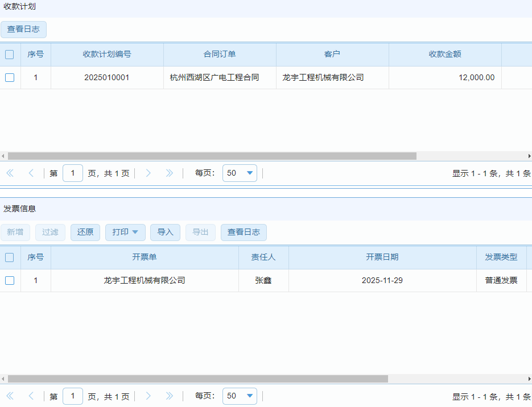
Task: Click page number field in 发票信息 pager
Action: (73, 396)
